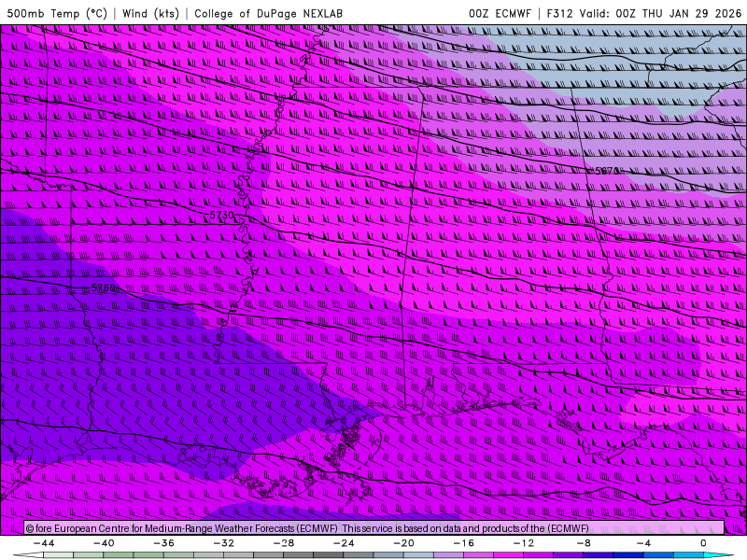Click the -12 tick on color scale
747x560 pixels.
point(524,543)
